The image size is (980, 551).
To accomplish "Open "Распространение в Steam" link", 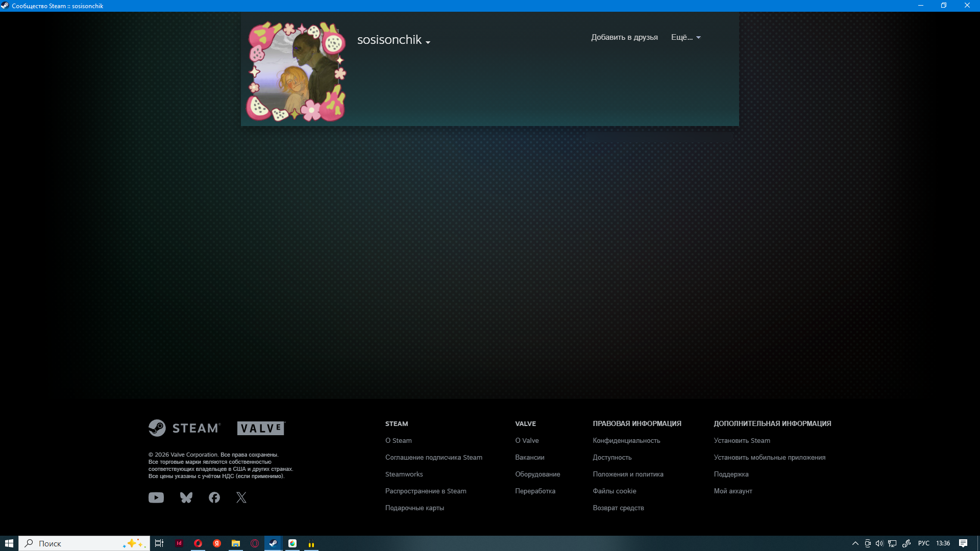I will (x=426, y=491).
